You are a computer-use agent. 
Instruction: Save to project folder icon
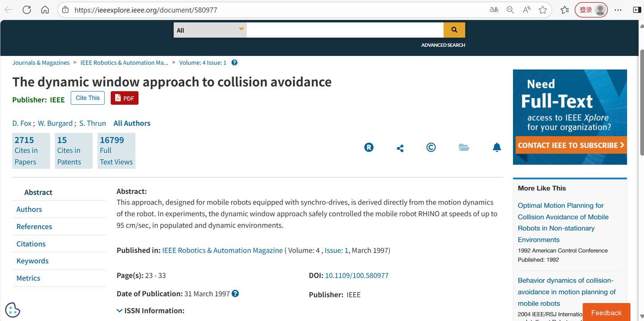[464, 147]
